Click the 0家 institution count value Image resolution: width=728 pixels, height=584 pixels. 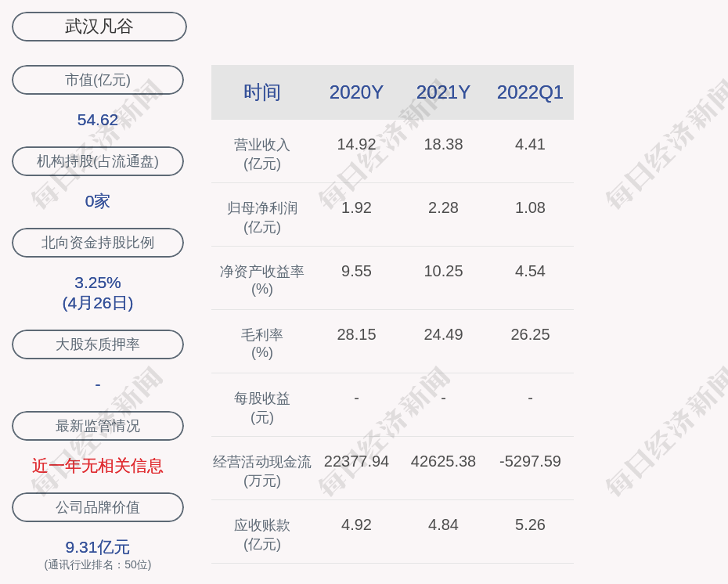point(98,201)
